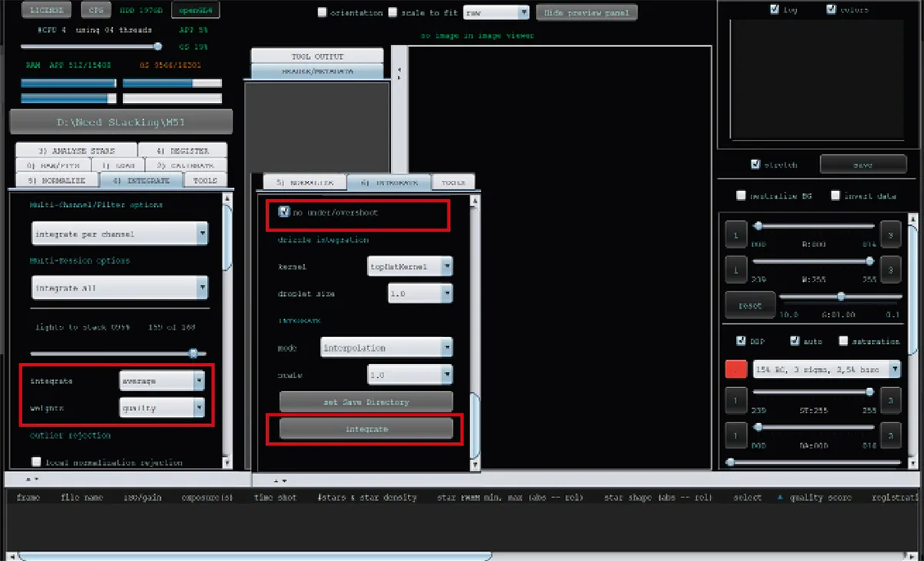Screen dimensions: 924x561
Task: Click the reset button
Action: coord(750,305)
